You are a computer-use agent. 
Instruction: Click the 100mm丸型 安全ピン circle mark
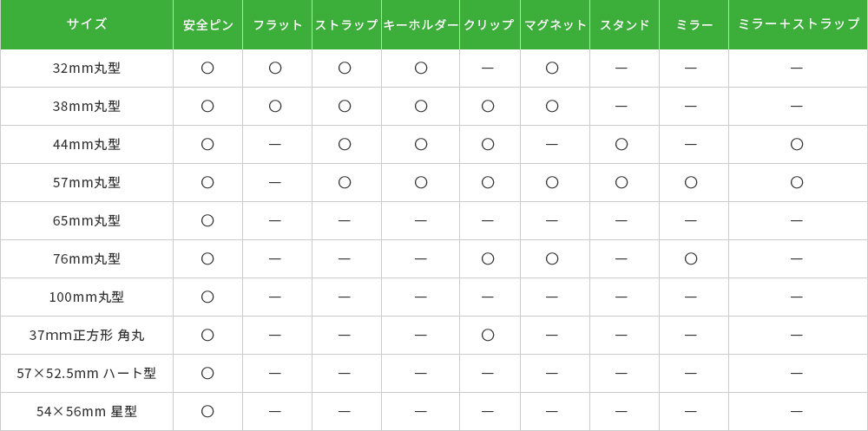coord(207,297)
